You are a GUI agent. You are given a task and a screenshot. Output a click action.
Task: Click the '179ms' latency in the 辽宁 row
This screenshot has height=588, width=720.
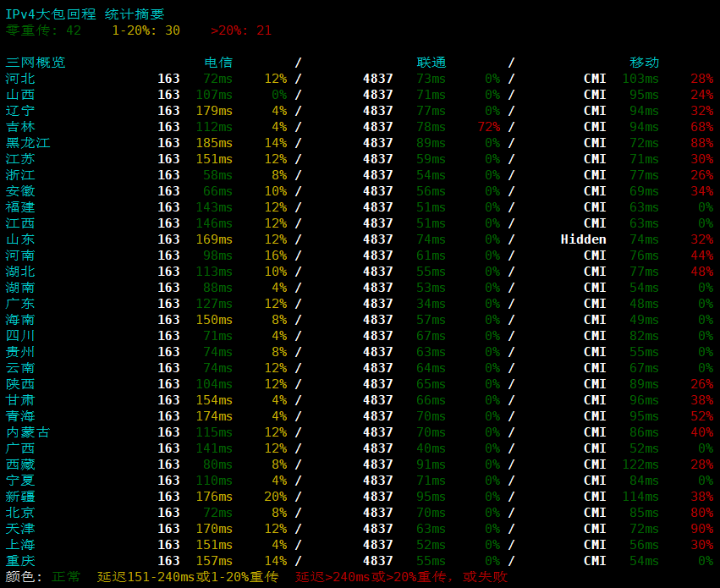tap(214, 111)
